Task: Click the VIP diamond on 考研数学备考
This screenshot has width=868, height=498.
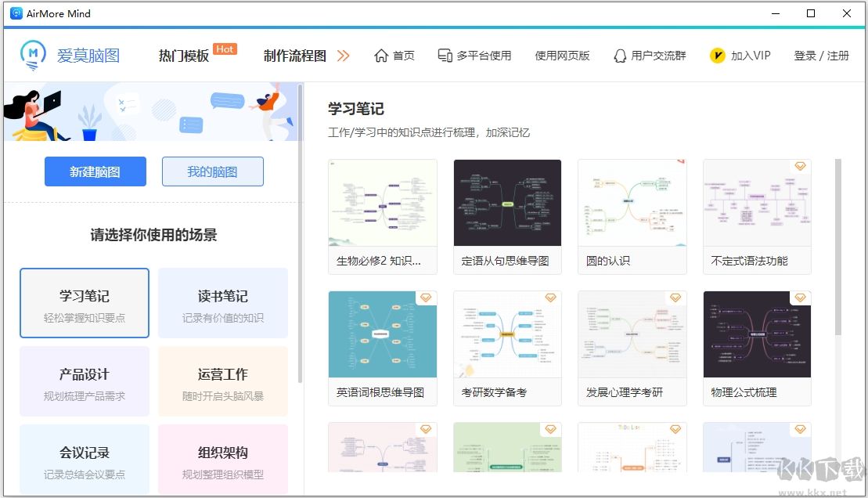Action: (x=551, y=298)
